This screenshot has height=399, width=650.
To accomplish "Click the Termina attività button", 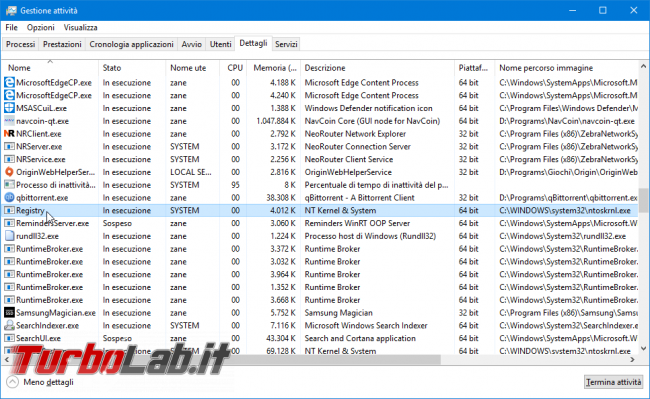I will (x=614, y=382).
